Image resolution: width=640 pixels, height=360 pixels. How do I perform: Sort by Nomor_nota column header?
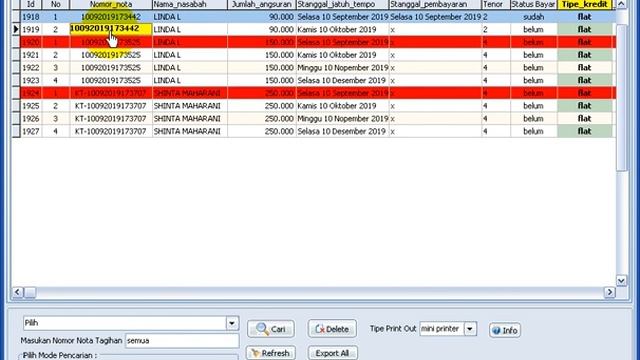[111, 4]
